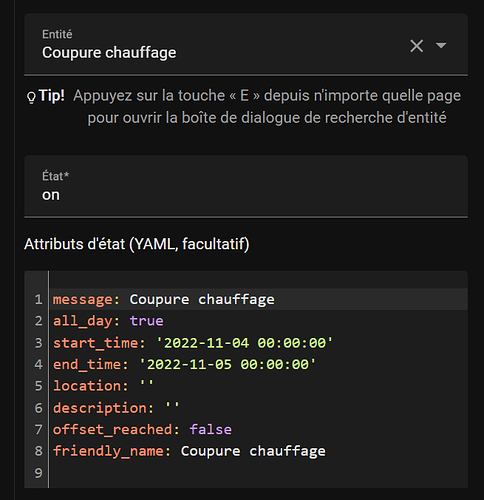The image size is (484, 500).
Task: Click empty line 9 in the editor
Action: 259,473
